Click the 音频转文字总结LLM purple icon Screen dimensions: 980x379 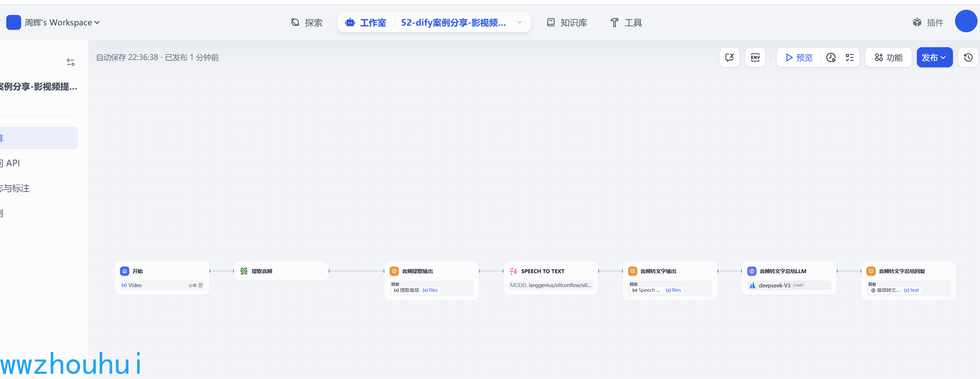[x=752, y=271]
